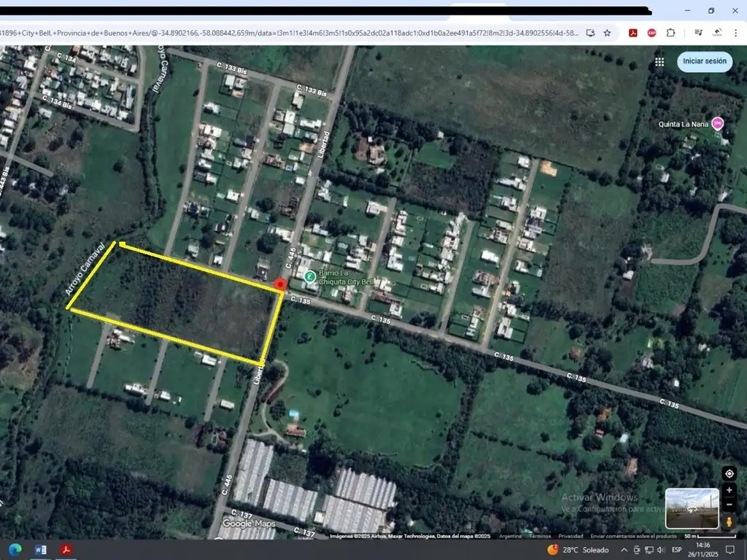Center map on your location
This screenshot has height=560, width=747.
(729, 473)
